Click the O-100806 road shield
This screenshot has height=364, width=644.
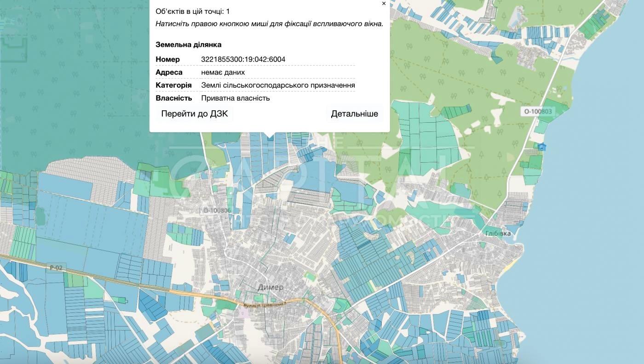coord(217,210)
